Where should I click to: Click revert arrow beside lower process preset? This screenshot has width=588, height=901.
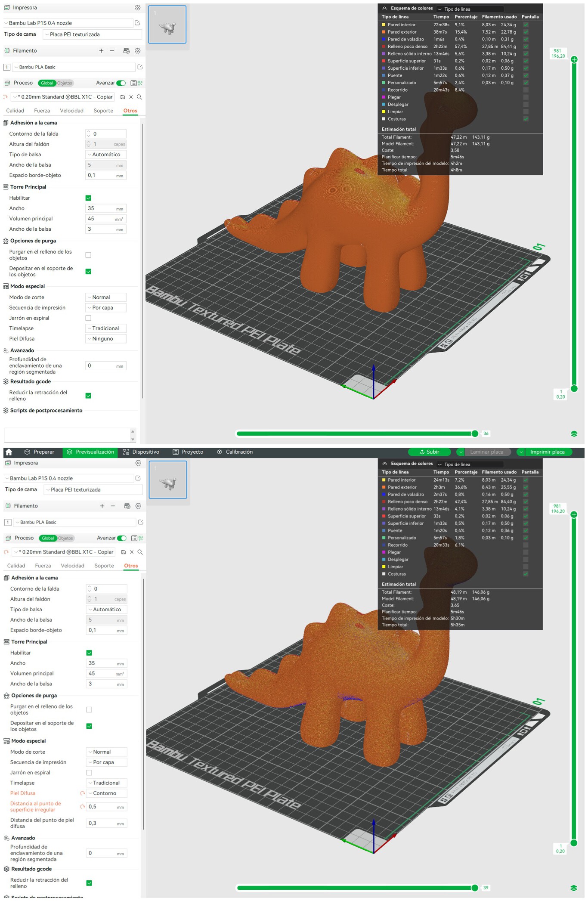6,552
